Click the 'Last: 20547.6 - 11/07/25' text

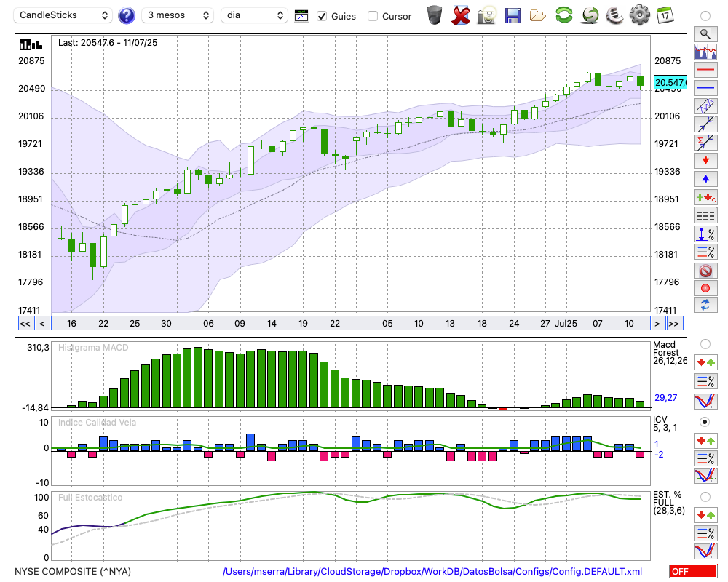coord(108,43)
